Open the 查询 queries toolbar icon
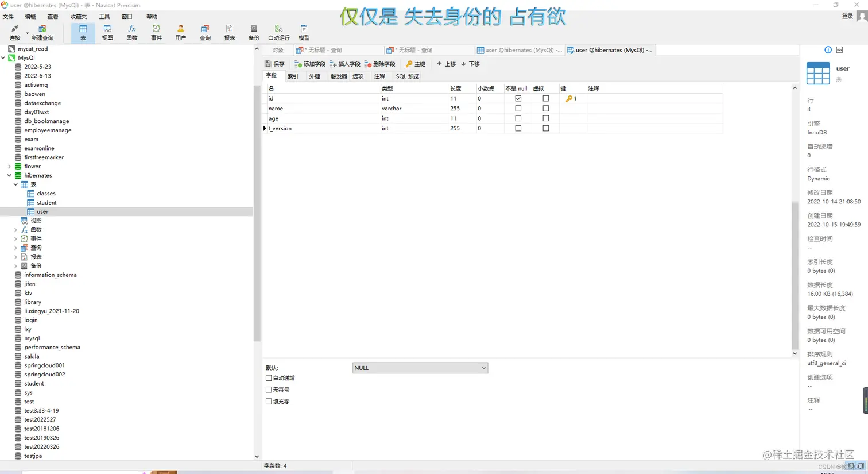Screen dimensions: 868x474 [x=205, y=33]
